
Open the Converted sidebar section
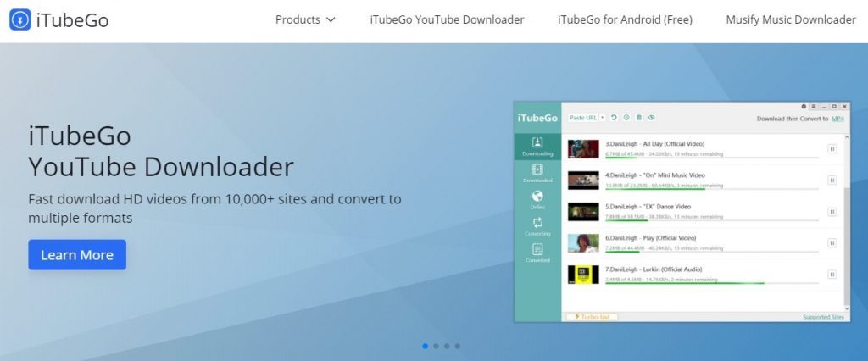click(x=537, y=253)
